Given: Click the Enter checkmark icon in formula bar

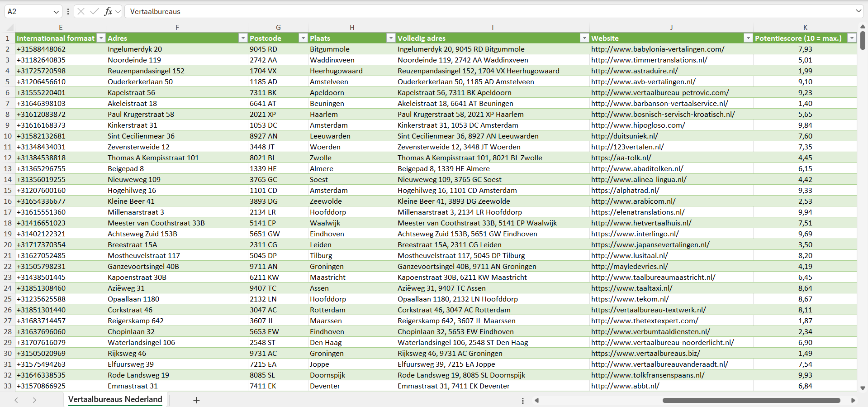Looking at the screenshot, I should coord(94,11).
